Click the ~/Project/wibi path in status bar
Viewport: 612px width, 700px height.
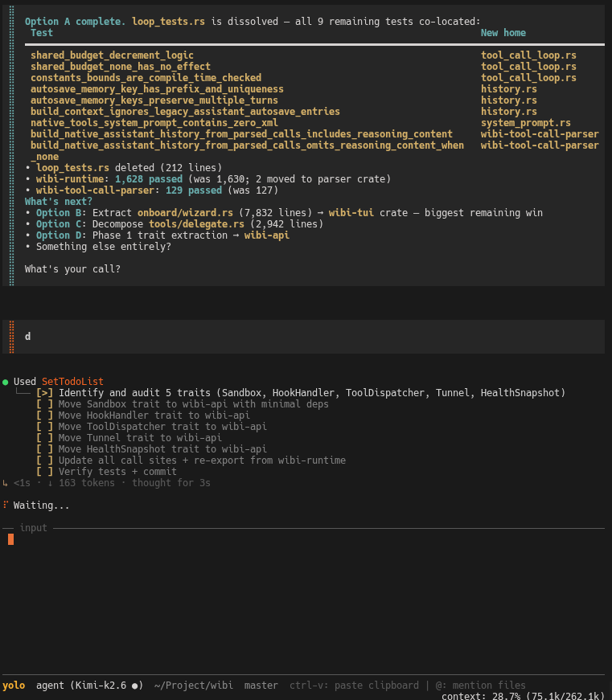tap(194, 686)
